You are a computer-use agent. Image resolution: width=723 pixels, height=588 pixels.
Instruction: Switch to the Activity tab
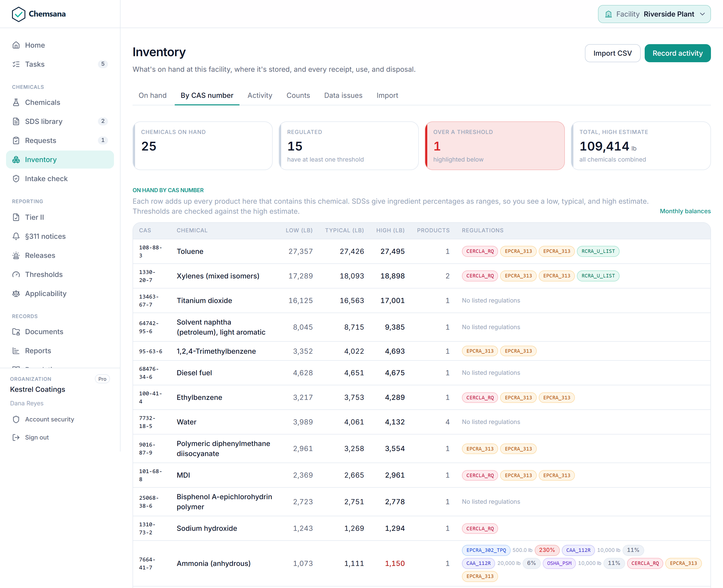pyautogui.click(x=260, y=96)
